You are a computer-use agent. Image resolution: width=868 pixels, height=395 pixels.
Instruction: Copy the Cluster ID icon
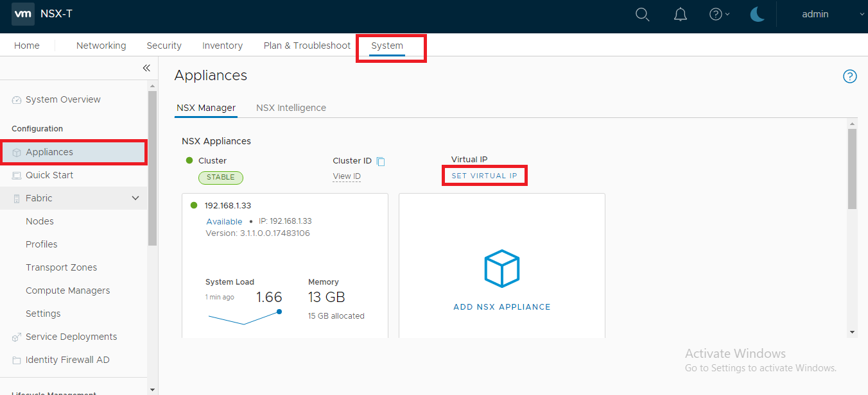pyautogui.click(x=381, y=162)
